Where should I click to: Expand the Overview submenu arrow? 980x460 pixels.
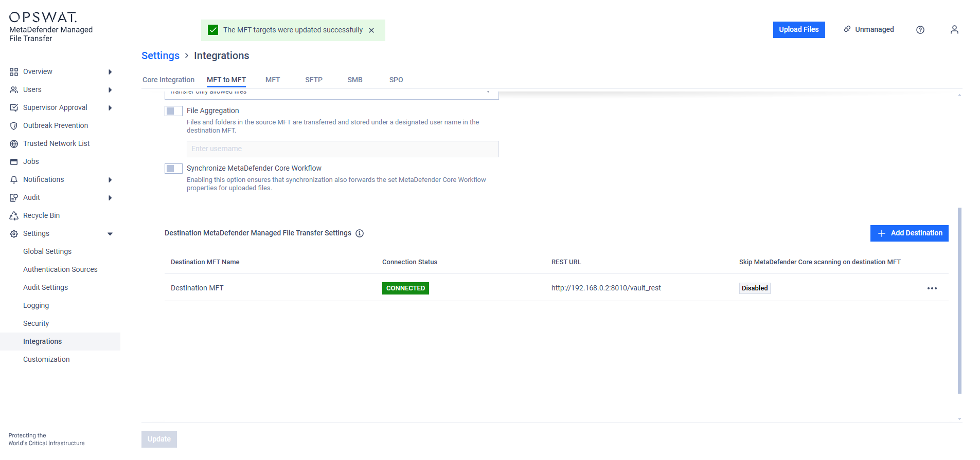click(x=110, y=72)
